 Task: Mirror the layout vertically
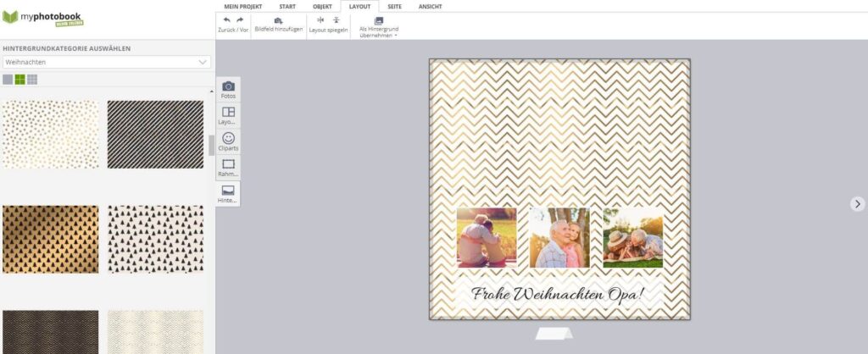pos(336,20)
